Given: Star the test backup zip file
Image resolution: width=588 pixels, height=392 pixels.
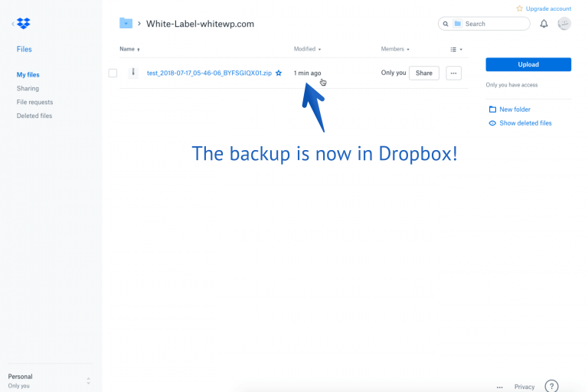Looking at the screenshot, I should coord(279,73).
